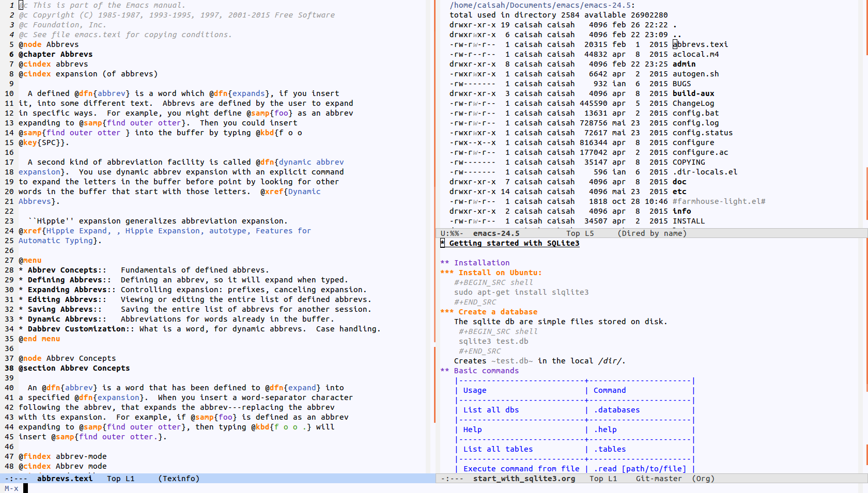Click the (Org) major mode indicator
The height and width of the screenshot is (493, 868).
coord(703,479)
